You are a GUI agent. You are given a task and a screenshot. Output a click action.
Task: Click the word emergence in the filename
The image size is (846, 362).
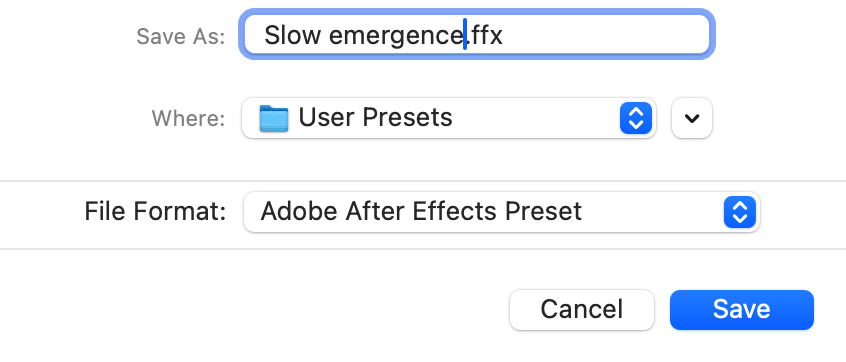(x=396, y=36)
